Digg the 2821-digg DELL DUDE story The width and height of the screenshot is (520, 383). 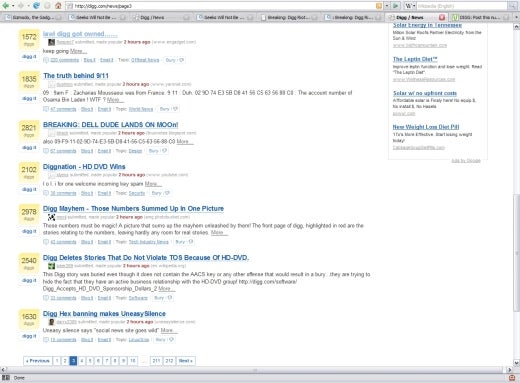click(x=29, y=148)
